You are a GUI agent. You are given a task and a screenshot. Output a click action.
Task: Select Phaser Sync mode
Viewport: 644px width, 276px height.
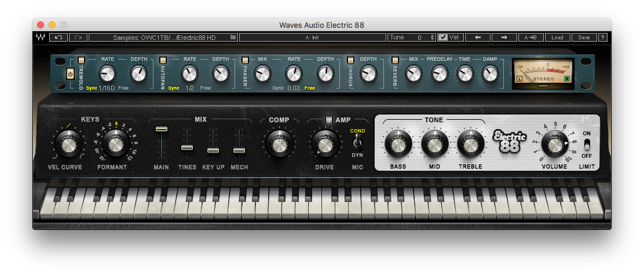click(x=278, y=88)
